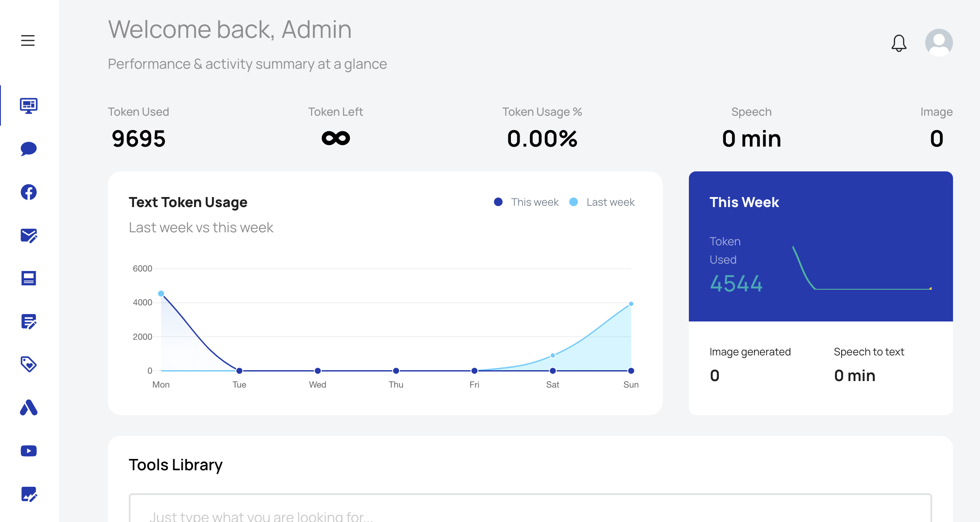Click the This Week sparkline chart
The image size is (980, 522).
click(x=862, y=268)
